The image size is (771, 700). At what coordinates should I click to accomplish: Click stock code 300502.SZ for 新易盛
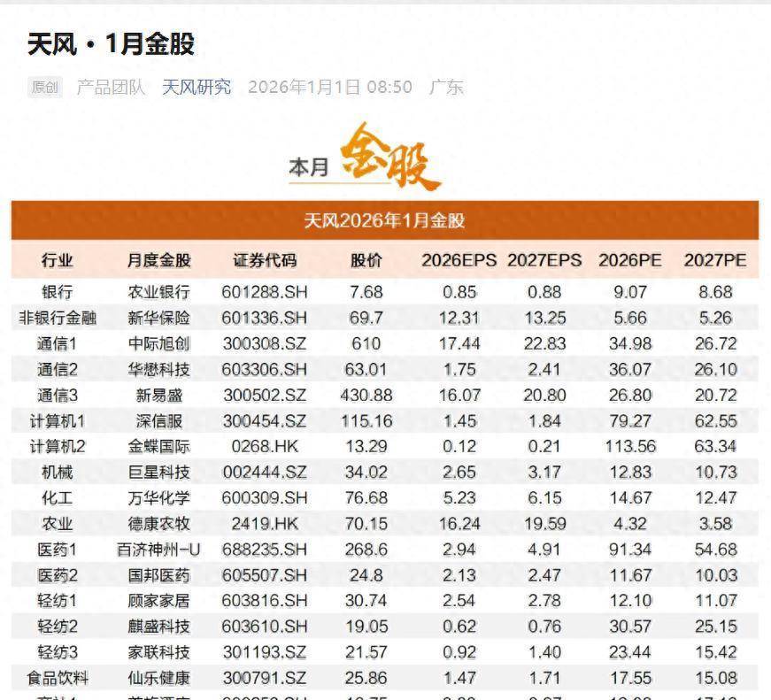[x=265, y=395]
